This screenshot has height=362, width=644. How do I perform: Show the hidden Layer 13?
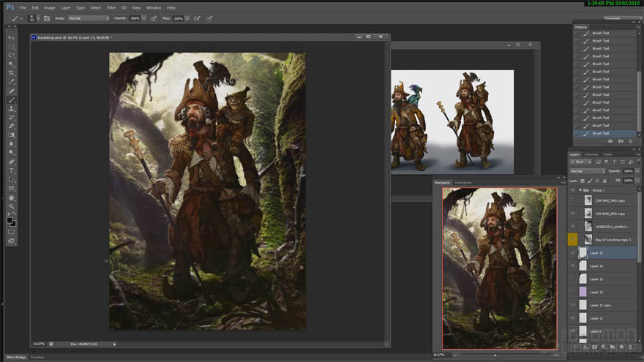(x=572, y=292)
